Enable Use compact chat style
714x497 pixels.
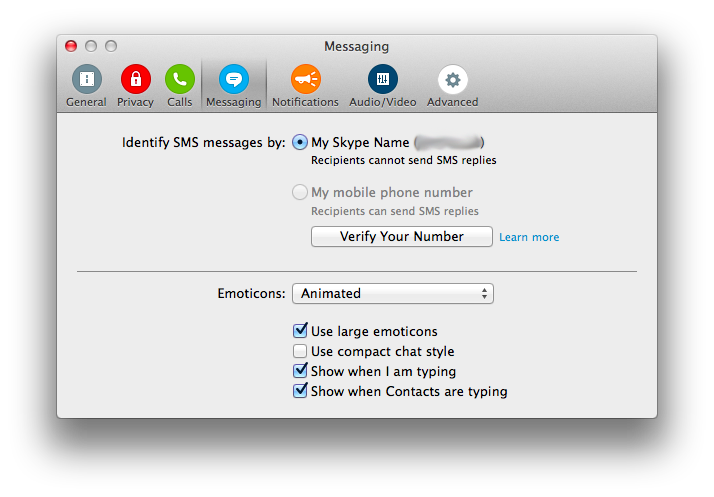(x=300, y=351)
